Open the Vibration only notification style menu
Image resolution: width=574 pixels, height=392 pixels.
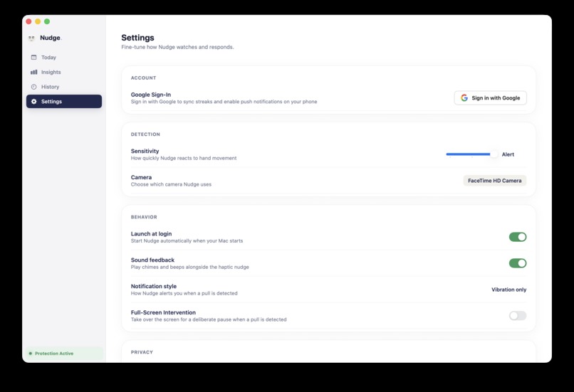point(509,290)
